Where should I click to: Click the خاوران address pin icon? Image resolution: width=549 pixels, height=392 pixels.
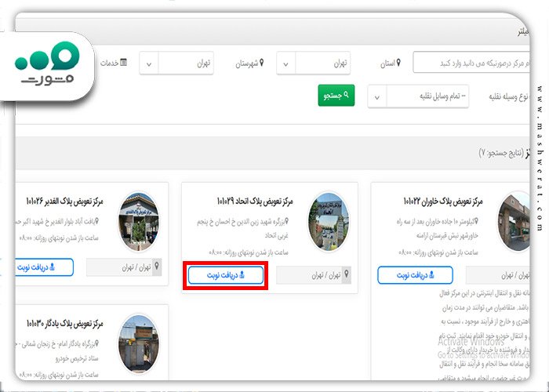tap(476, 221)
